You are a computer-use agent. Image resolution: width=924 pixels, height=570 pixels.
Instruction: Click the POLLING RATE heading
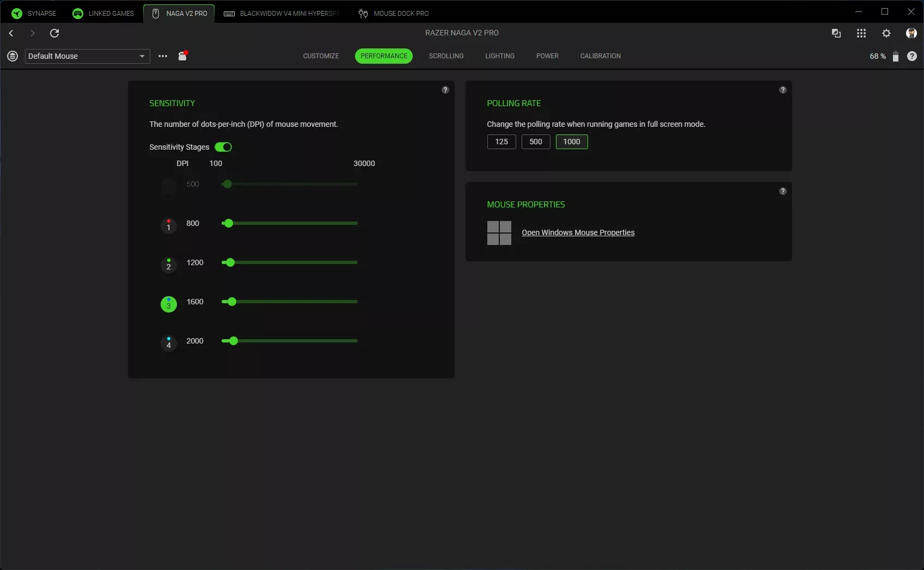click(x=514, y=103)
